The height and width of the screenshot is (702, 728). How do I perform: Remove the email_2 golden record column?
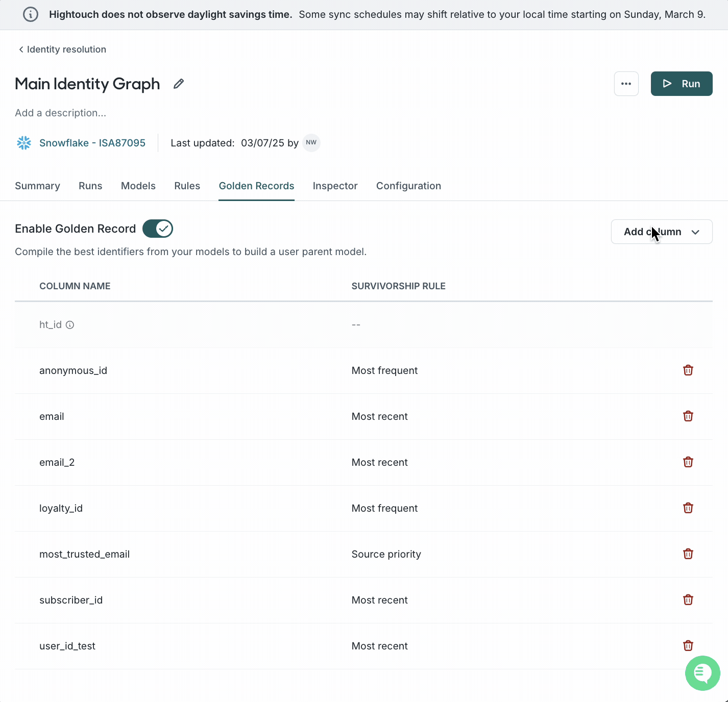(688, 462)
